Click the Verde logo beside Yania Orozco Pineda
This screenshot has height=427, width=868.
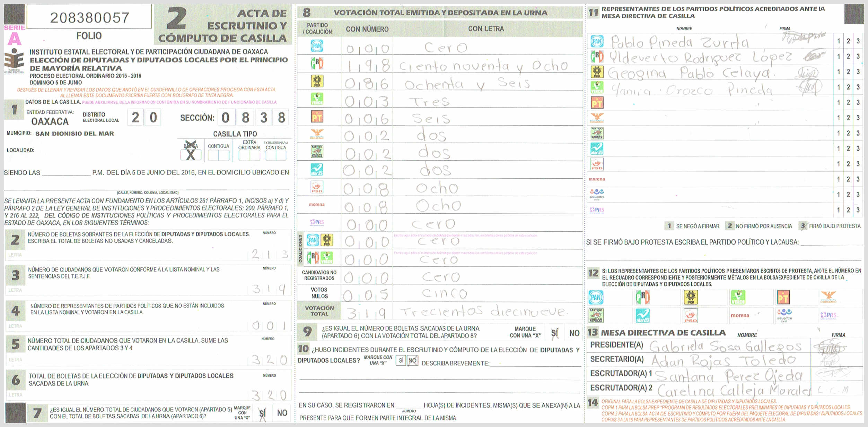click(x=597, y=87)
